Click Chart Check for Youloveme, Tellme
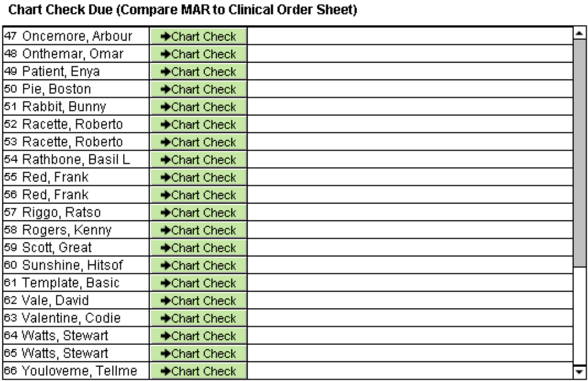This screenshot has height=381, width=588. click(x=198, y=371)
